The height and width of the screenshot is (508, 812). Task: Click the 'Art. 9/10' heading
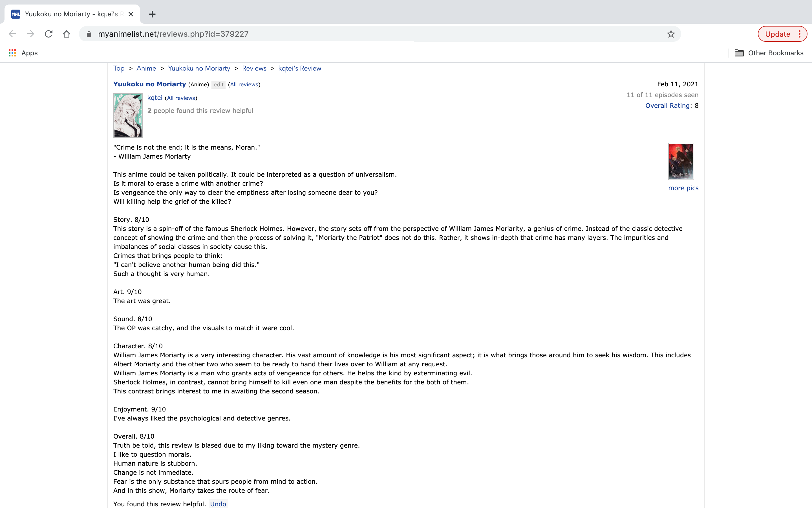[127, 292]
